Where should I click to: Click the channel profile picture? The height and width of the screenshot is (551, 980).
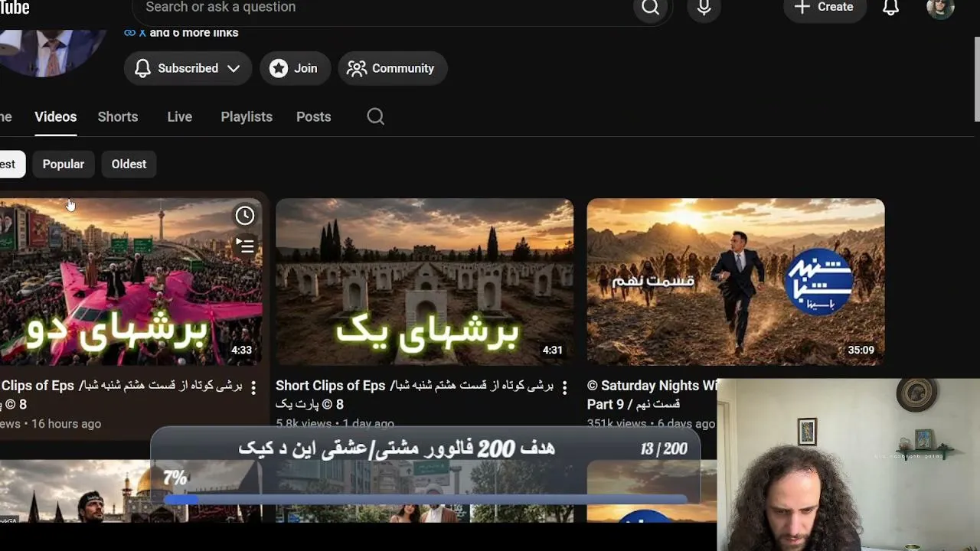pos(52,52)
